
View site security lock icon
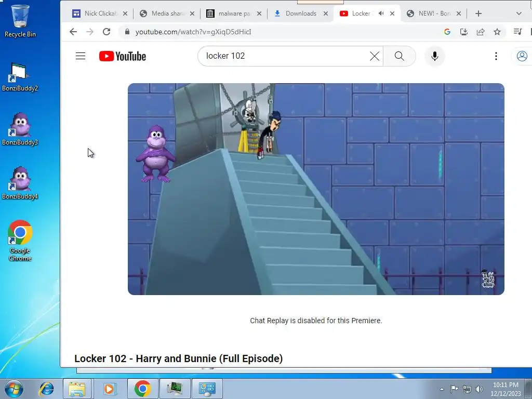(127, 32)
